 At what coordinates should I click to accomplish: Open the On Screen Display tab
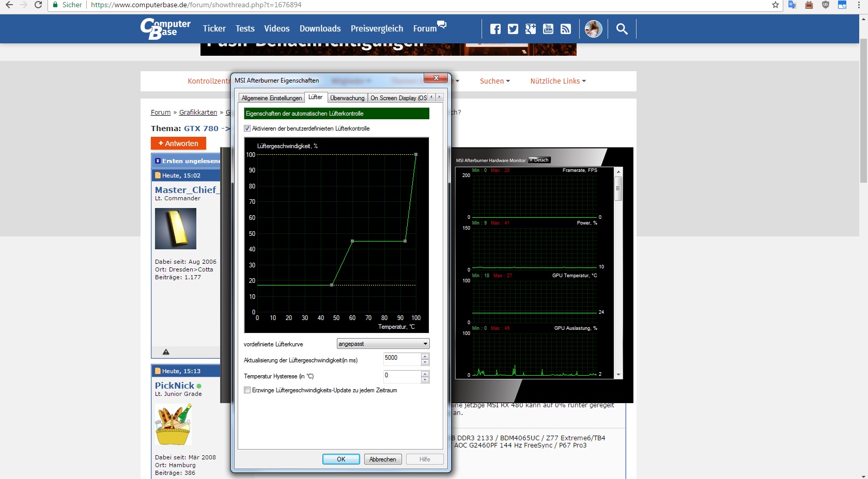(x=398, y=98)
